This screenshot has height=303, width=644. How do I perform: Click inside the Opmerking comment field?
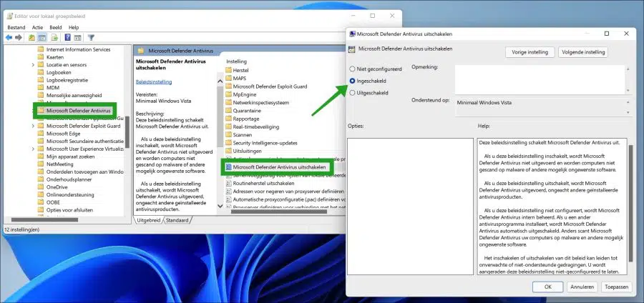540,79
